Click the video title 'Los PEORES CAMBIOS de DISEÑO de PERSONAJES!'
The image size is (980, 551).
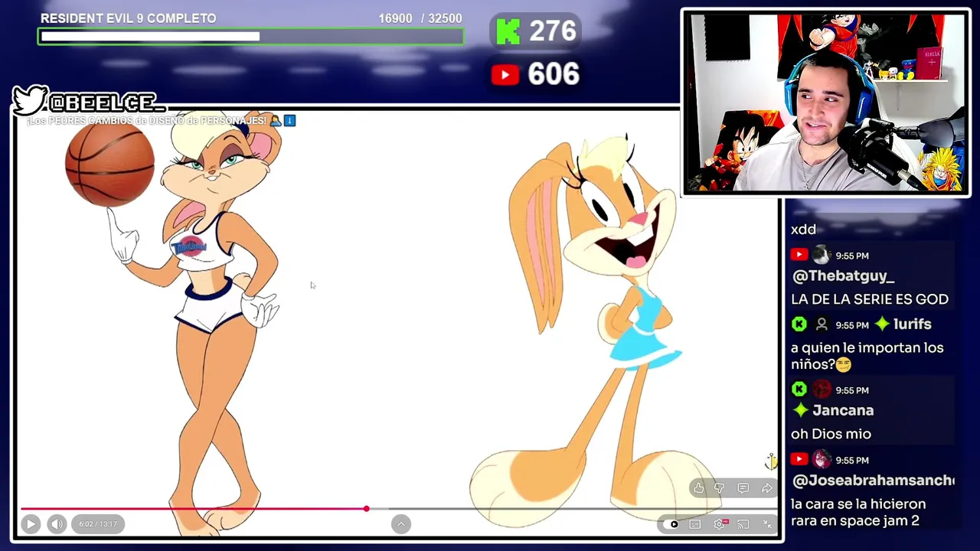click(x=146, y=121)
